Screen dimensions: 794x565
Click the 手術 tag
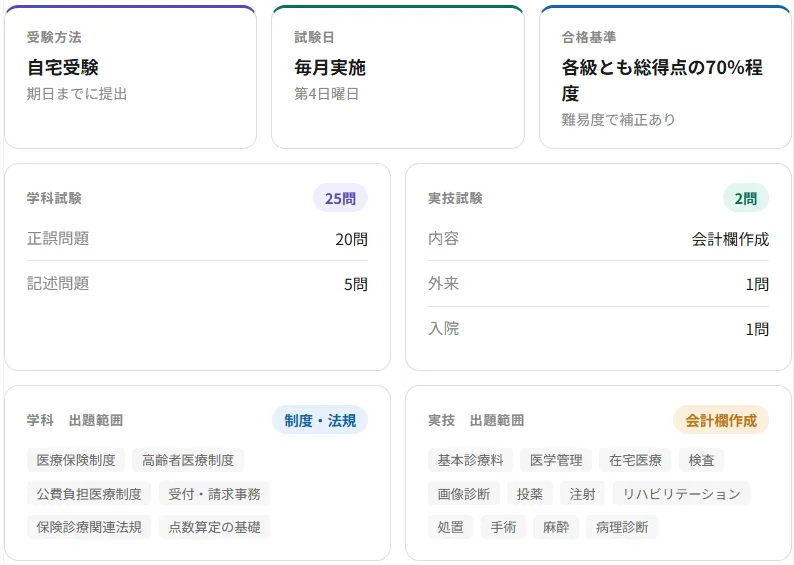503,527
